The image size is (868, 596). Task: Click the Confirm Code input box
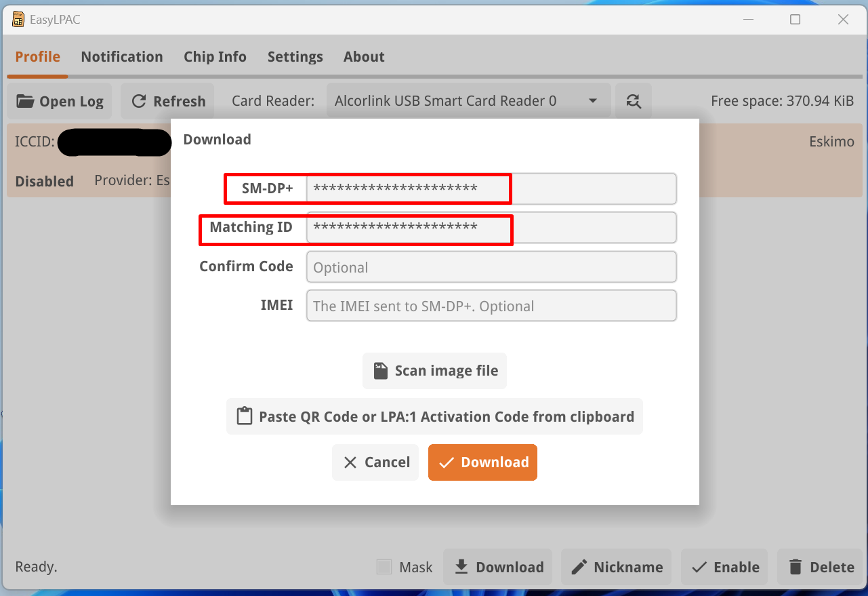click(491, 267)
